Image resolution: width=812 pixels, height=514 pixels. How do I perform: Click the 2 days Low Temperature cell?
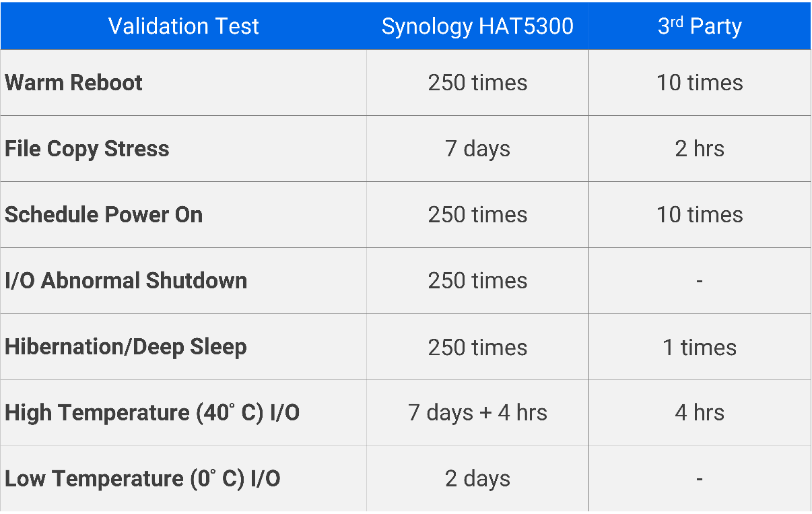[477, 479]
